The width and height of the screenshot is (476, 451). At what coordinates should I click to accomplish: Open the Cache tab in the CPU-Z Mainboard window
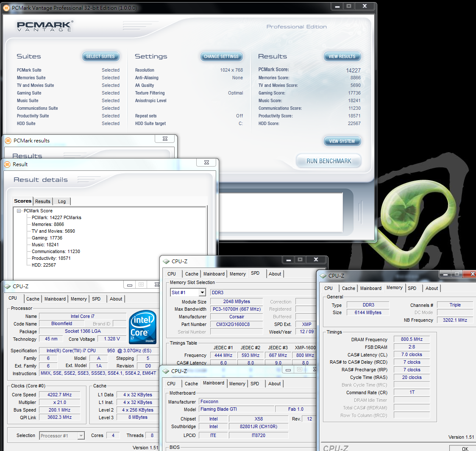191,384
